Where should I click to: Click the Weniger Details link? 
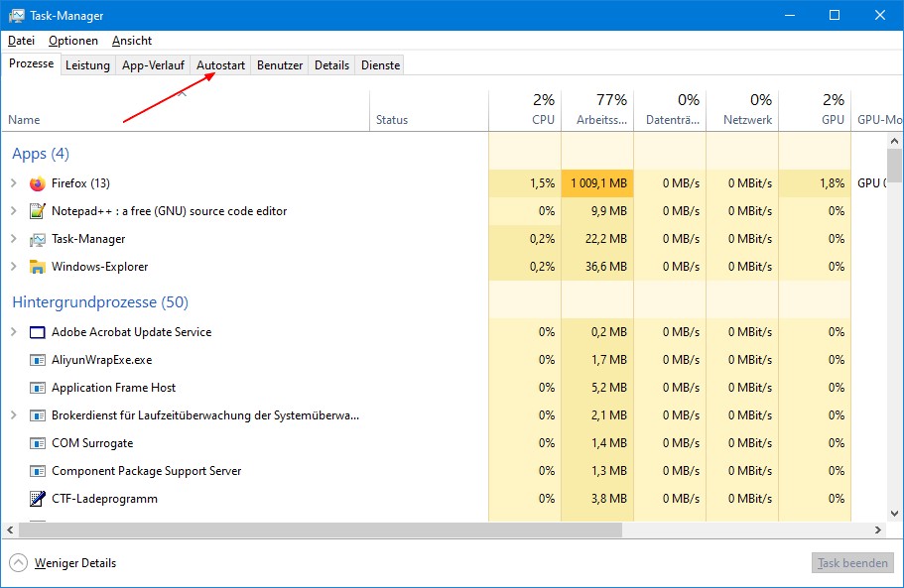tap(75, 563)
